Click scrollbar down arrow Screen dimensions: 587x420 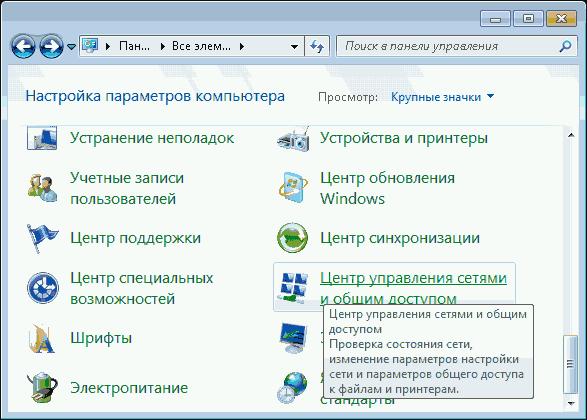coord(571,403)
